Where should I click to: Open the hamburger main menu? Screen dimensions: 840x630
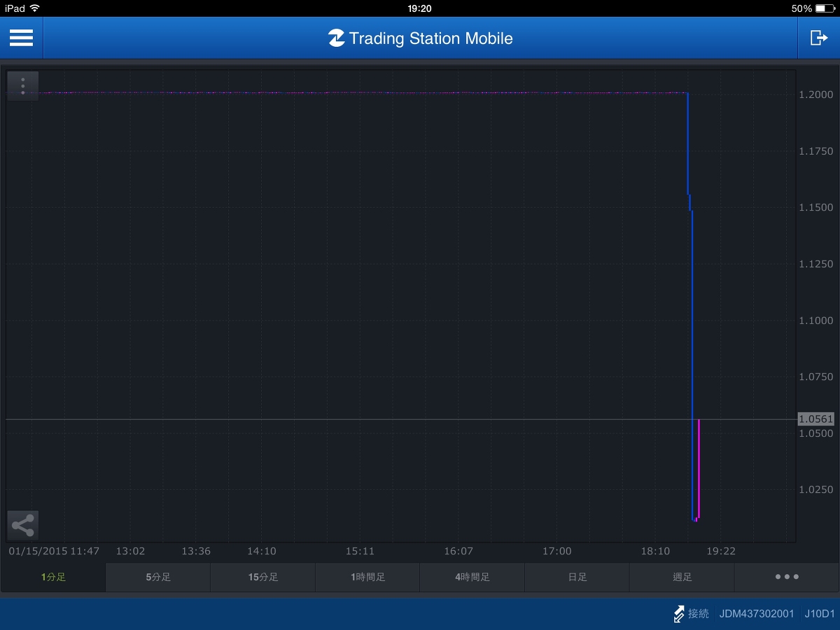(21, 38)
